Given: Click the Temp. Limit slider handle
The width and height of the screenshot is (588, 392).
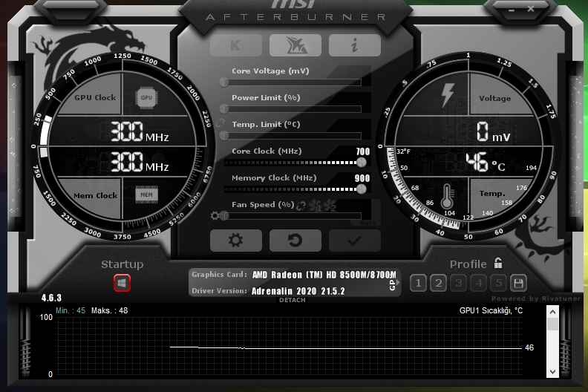Looking at the screenshot, I should [x=224, y=135].
